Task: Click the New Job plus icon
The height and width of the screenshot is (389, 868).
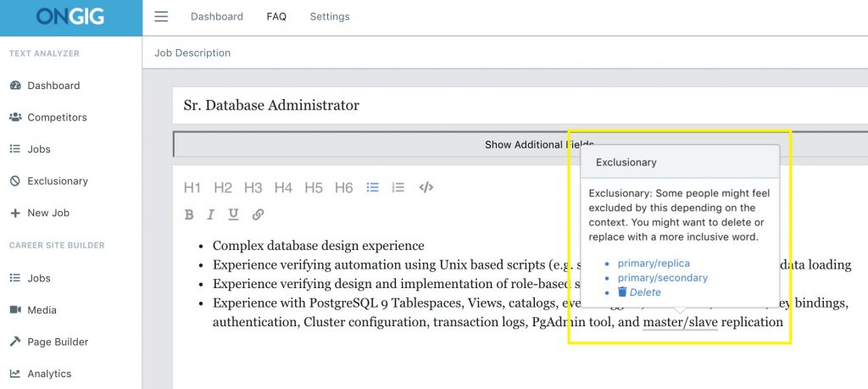Action: pyautogui.click(x=15, y=213)
